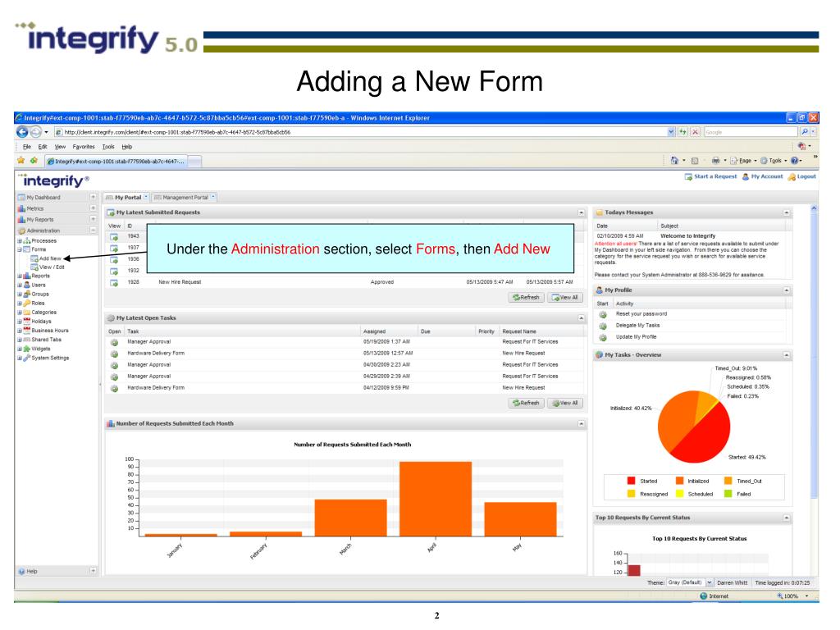The height and width of the screenshot is (630, 840).
Task: Expand the Groups tree node
Action: point(20,294)
